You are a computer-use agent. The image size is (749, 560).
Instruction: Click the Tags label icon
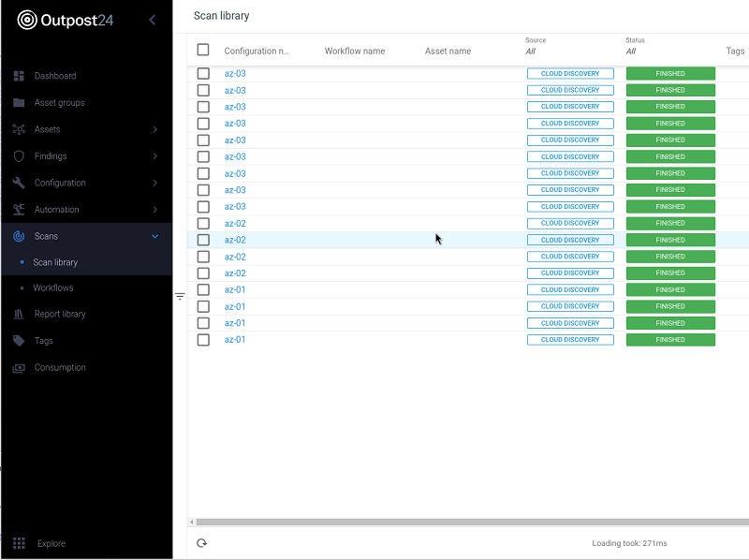19,341
